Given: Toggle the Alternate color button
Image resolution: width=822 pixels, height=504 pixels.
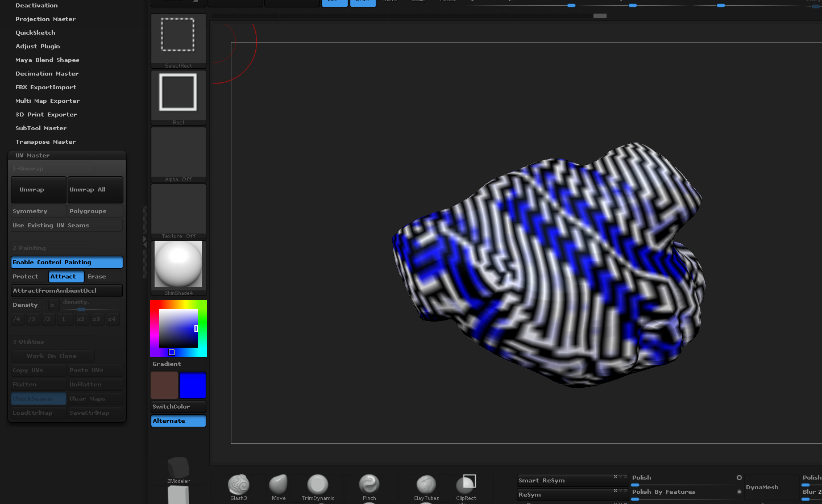Looking at the screenshot, I should pyautogui.click(x=178, y=421).
